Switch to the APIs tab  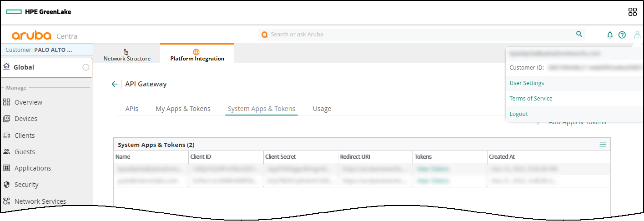point(132,109)
